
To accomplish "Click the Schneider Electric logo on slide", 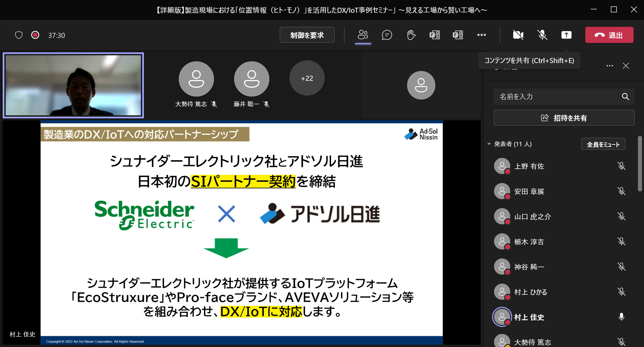I will [x=144, y=215].
